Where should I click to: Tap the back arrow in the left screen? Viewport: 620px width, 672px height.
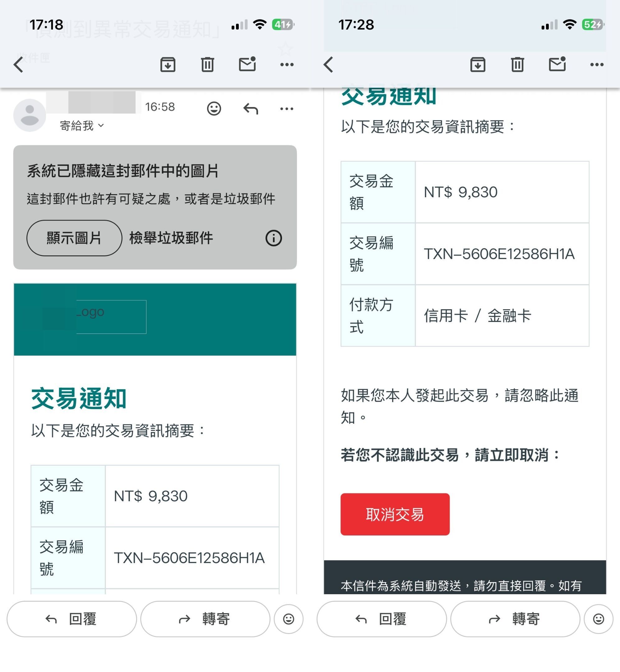click(x=18, y=64)
